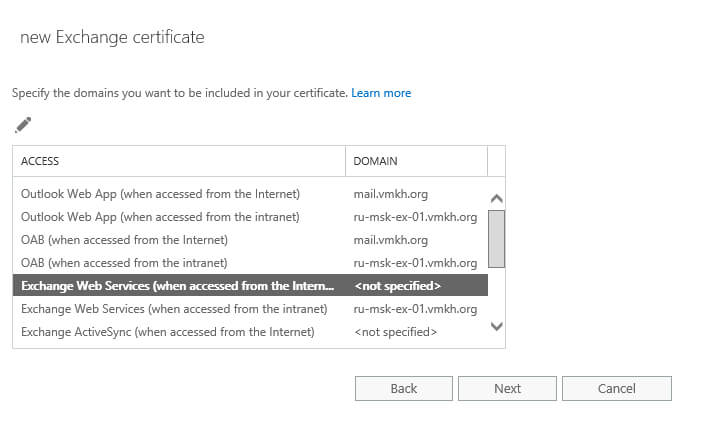The image size is (704, 434).
Task: Select Outlook Web App intranet access row
Action: (250, 217)
